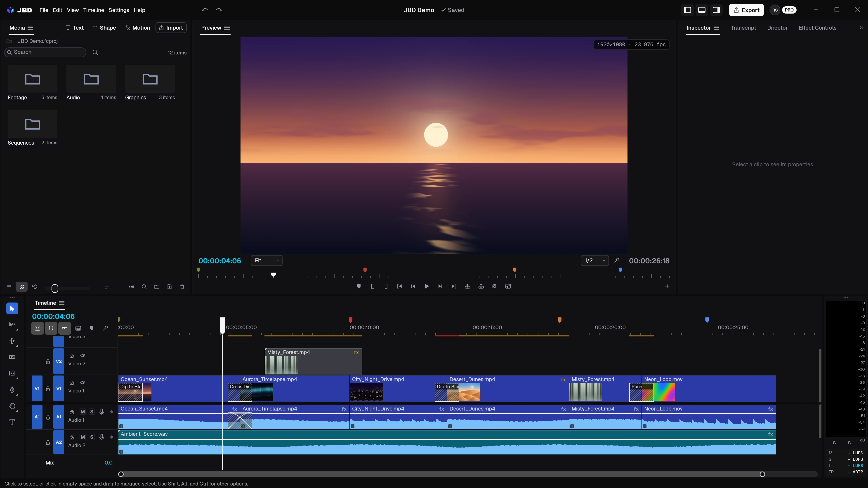Viewport: 868px width, 488px height.
Task: Click the Step Forward one frame icon
Action: pyautogui.click(x=440, y=286)
